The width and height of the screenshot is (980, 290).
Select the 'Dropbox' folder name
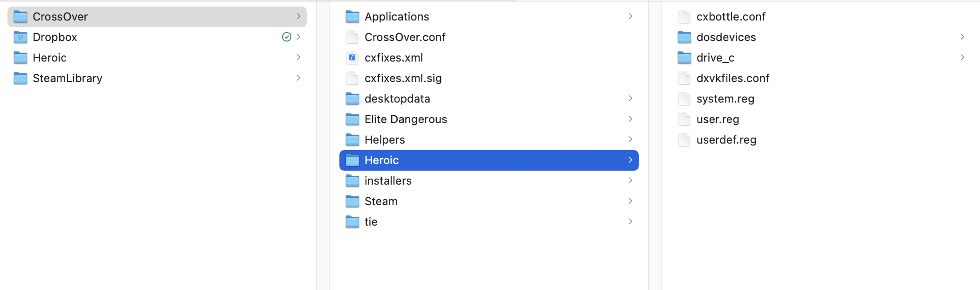(x=55, y=37)
